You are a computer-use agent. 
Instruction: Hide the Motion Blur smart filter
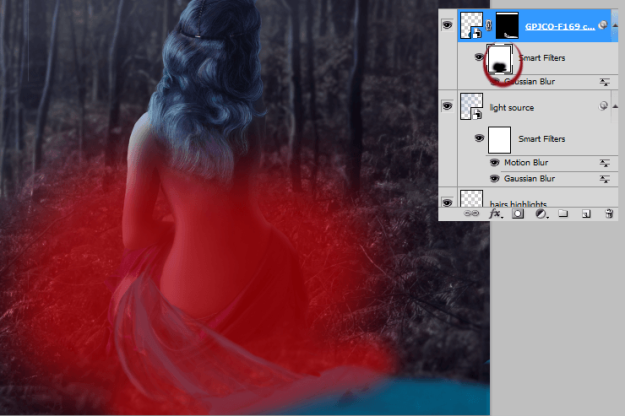tap(495, 163)
